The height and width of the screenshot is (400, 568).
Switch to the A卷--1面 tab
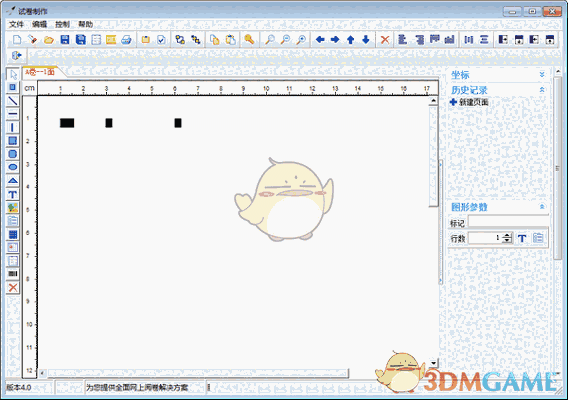coord(41,72)
